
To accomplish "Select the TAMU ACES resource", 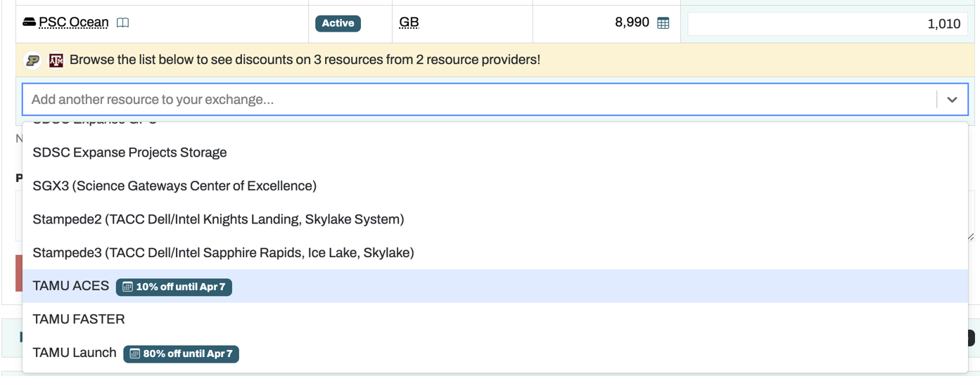I will tap(71, 286).
